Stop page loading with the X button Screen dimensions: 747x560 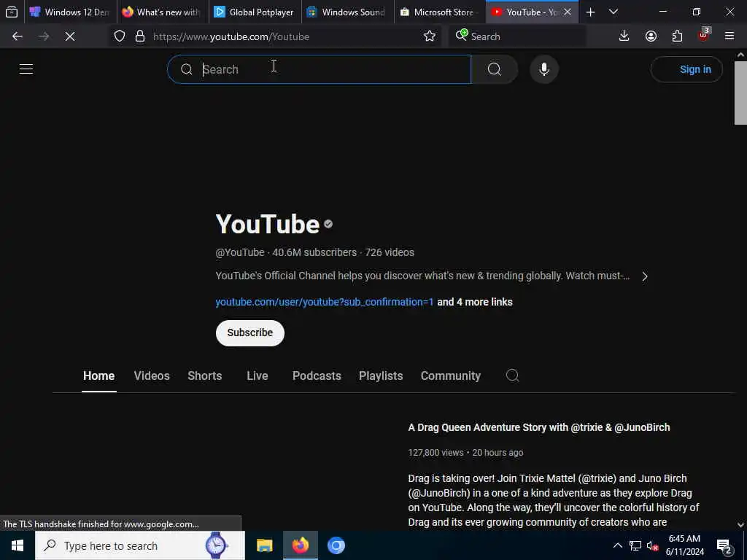click(x=69, y=36)
